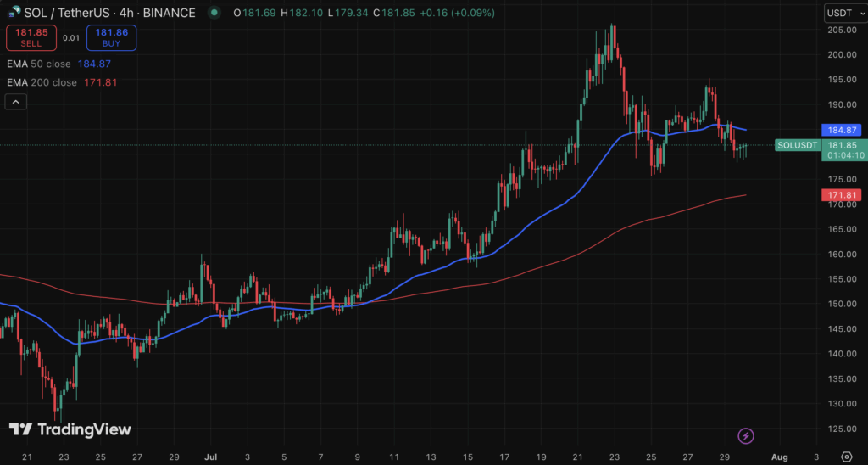
Task: Click the SOL coin logo icon
Action: (x=14, y=12)
